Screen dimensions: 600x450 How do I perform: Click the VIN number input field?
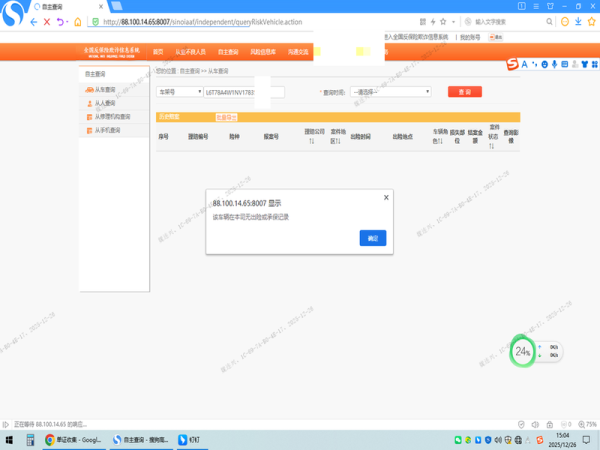243,91
